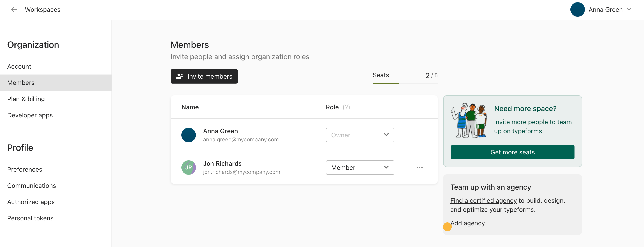Click Jon Richards' name in the table
The image size is (644, 247).
222,164
